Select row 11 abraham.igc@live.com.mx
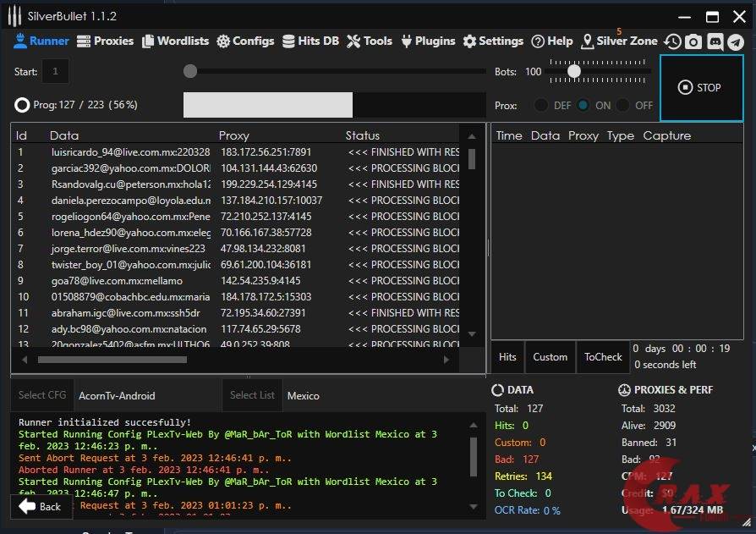Screen dimensions: 756x534 pos(236,312)
